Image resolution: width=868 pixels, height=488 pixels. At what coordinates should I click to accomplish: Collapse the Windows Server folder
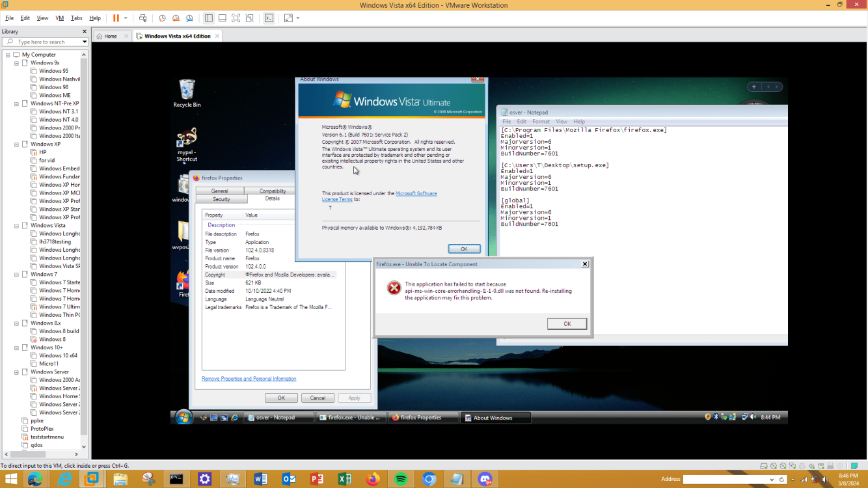[x=16, y=372]
